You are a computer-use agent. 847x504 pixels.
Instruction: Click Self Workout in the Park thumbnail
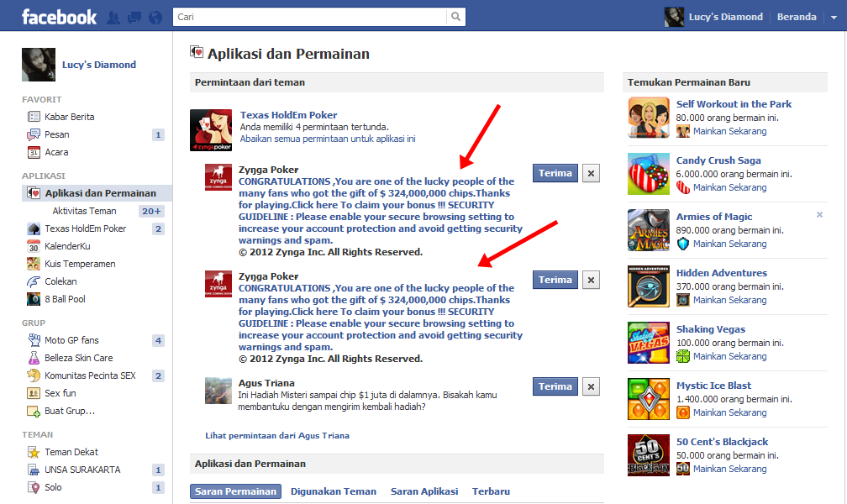pos(648,118)
